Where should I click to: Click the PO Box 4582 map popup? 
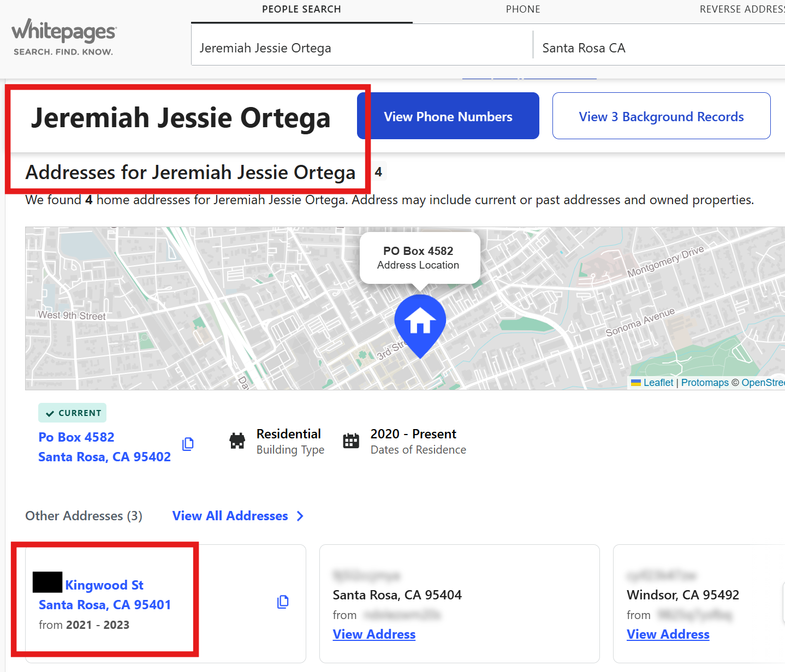(x=420, y=258)
